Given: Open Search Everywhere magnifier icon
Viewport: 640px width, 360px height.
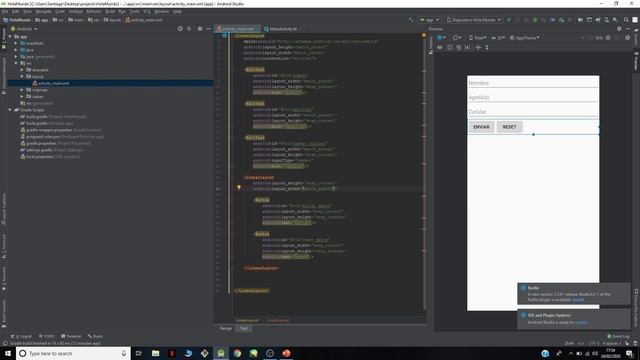Looking at the screenshot, I should point(626,20).
